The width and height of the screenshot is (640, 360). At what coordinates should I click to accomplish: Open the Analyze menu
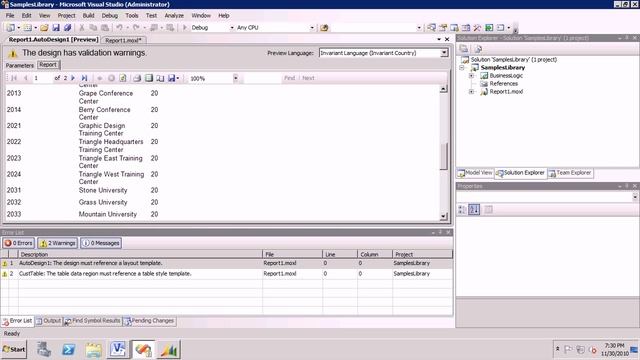[174, 16]
